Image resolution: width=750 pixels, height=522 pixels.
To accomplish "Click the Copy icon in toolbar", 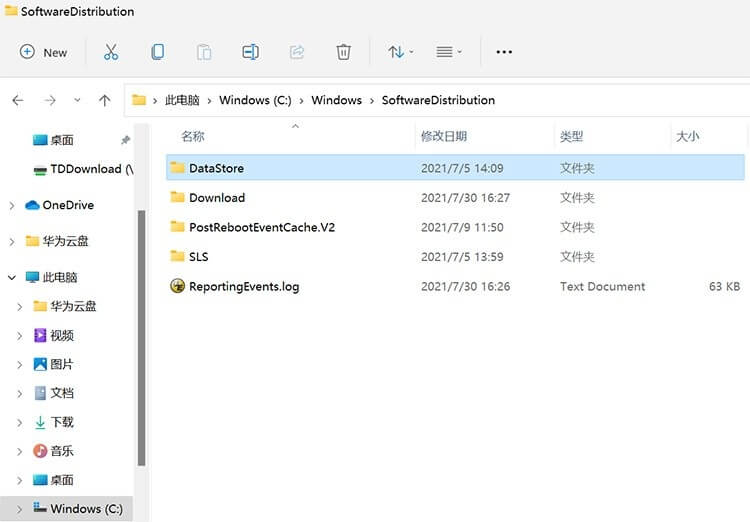I will [158, 52].
